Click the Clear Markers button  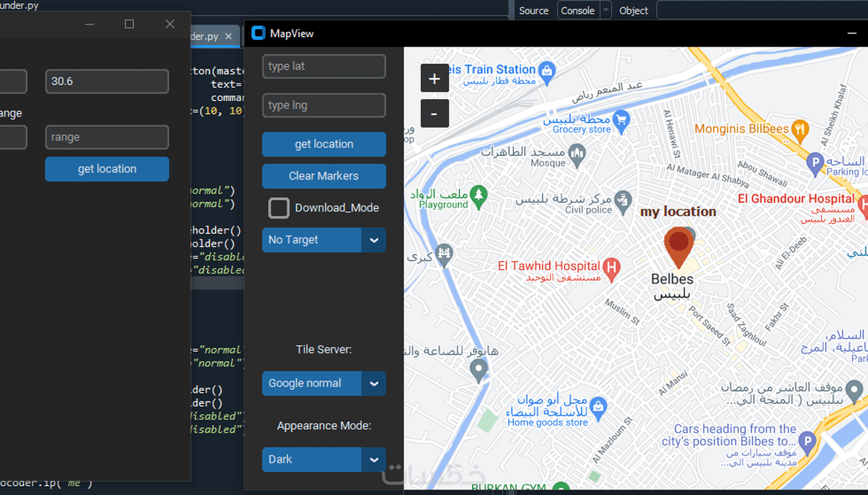(324, 176)
